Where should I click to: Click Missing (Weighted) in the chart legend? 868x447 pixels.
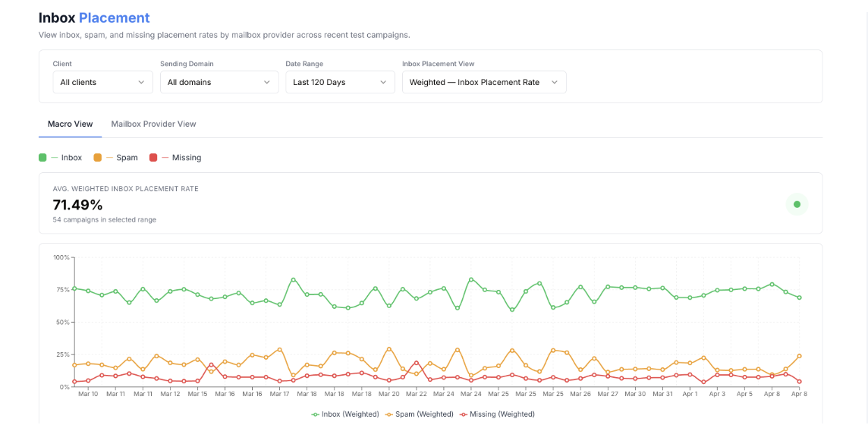pos(498,414)
